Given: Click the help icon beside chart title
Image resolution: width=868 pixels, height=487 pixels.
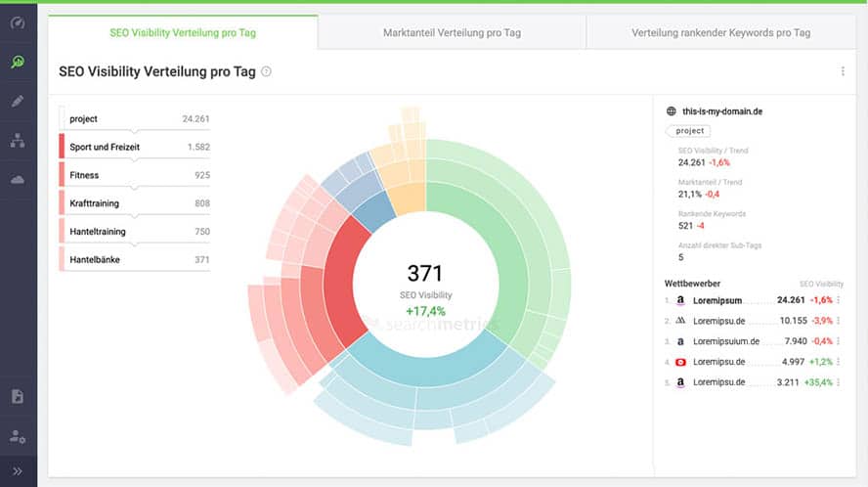Looking at the screenshot, I should [x=266, y=71].
